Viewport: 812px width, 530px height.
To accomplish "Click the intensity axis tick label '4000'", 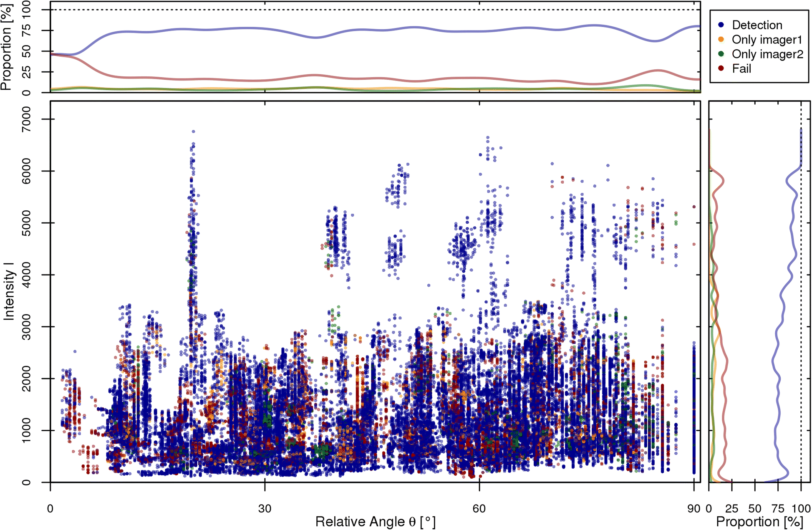I will (27, 275).
